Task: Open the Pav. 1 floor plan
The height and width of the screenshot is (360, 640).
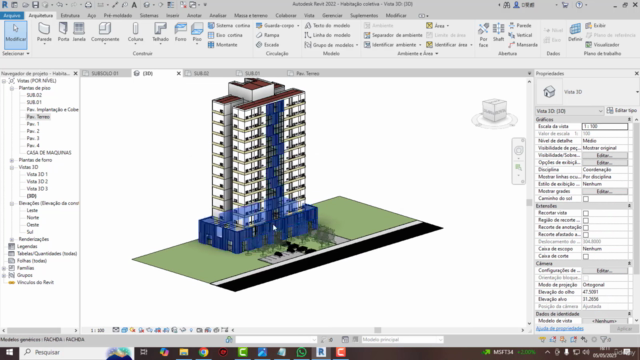Action: tap(33, 124)
